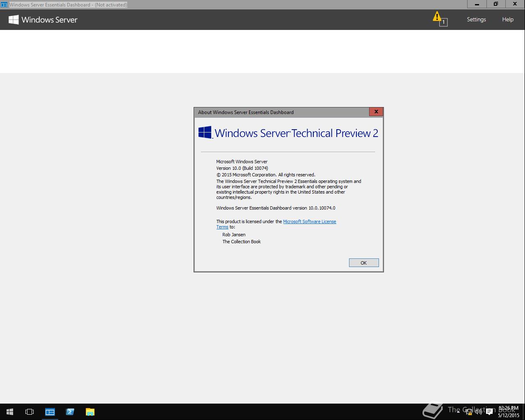Open the Action Center notifications icon
The height and width of the screenshot is (420, 525).
point(489,412)
